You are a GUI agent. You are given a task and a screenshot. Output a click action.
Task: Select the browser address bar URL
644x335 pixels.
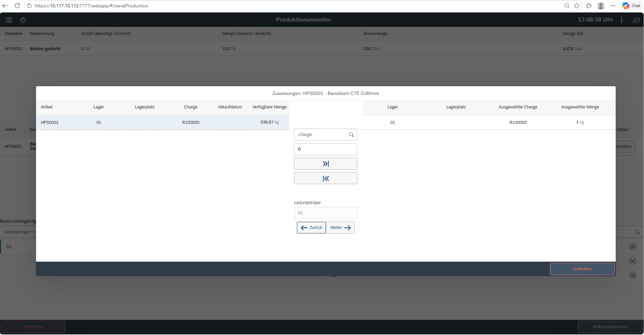pyautogui.click(x=91, y=6)
